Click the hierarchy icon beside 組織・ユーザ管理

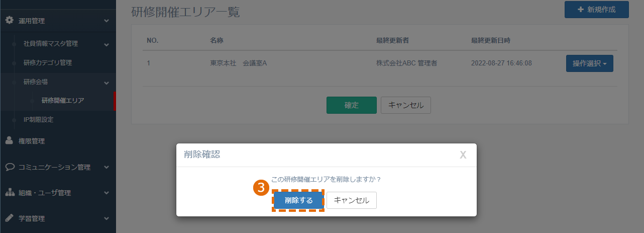coord(9,193)
